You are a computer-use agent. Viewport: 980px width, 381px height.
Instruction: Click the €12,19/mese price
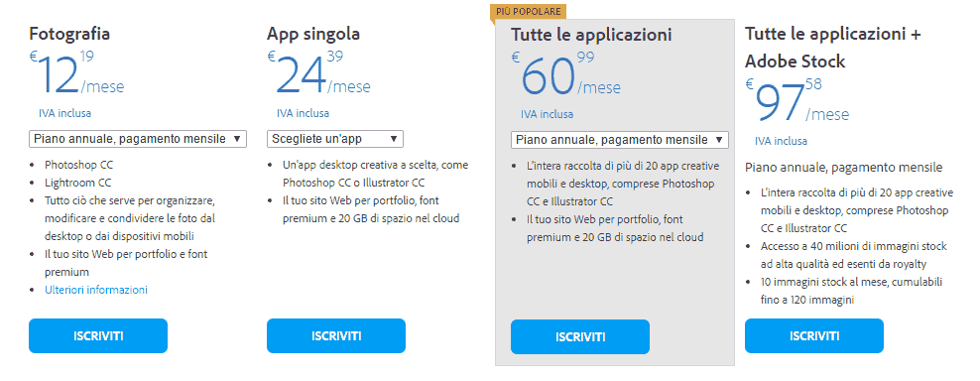[77, 73]
